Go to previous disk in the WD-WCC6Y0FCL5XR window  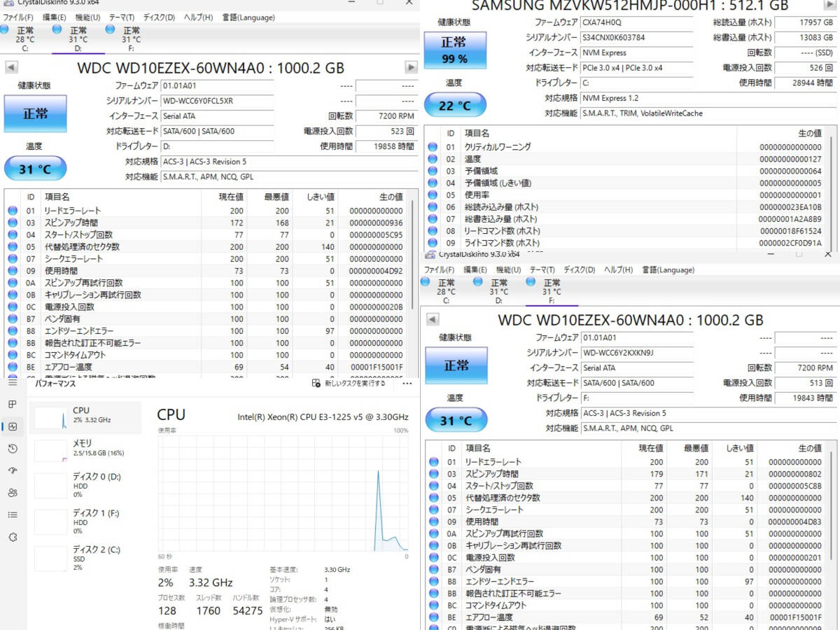tap(11, 67)
